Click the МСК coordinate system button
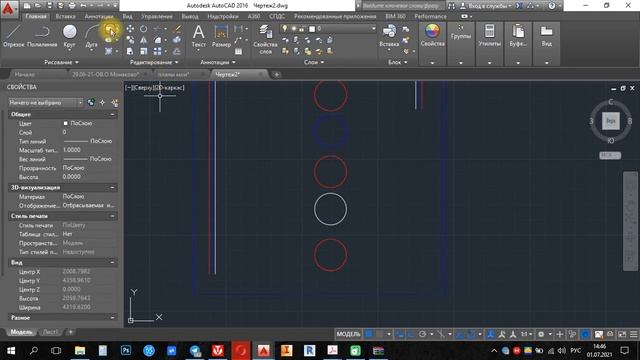 (x=610, y=155)
